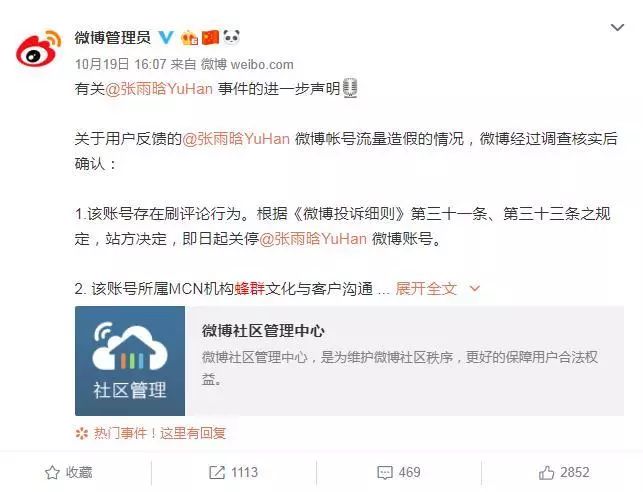
Task: Click the blue V verification badge
Action: [x=166, y=38]
